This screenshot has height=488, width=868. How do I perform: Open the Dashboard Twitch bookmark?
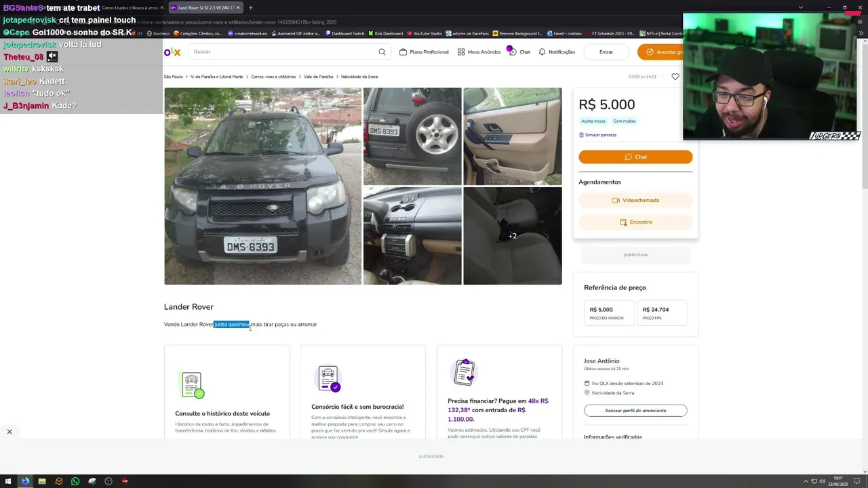(345, 33)
